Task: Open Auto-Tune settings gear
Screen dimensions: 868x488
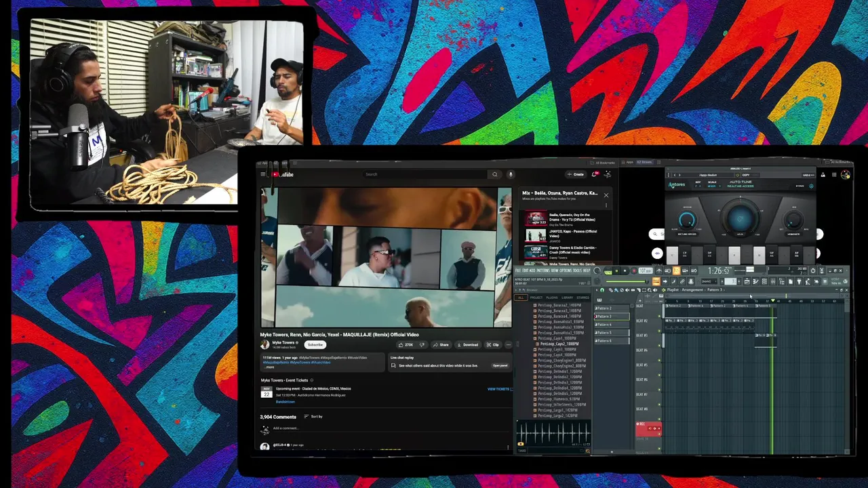Action: pos(811,186)
